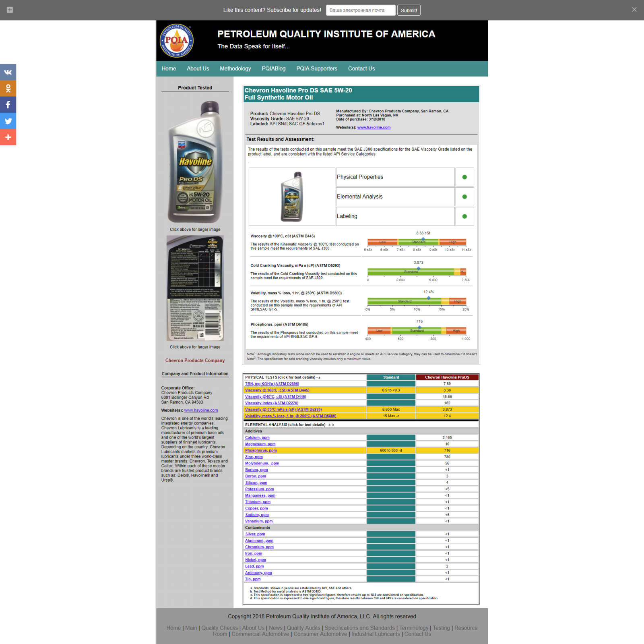Click plus icon at top-left of banner
This screenshot has width=644, height=644.
[10, 10]
